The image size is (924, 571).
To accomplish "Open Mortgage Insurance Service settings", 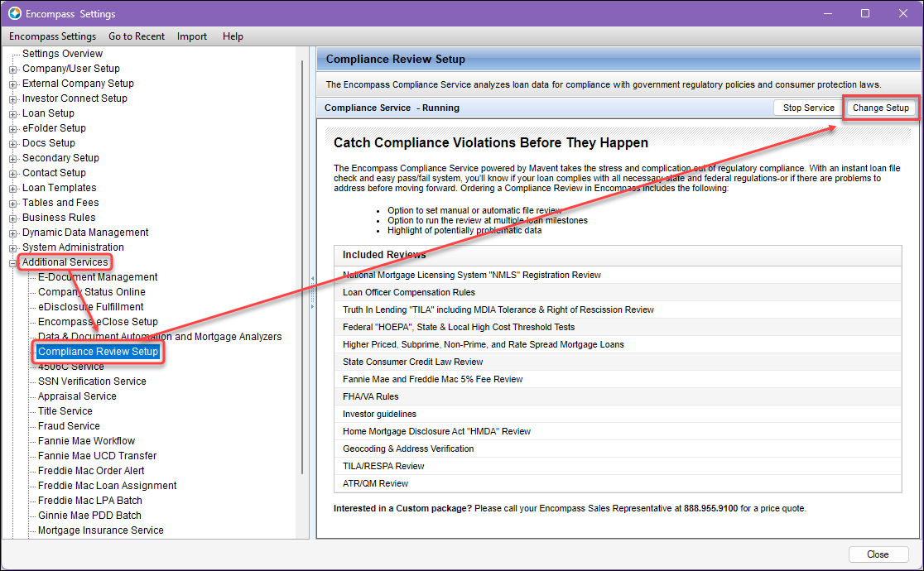I will coord(101,530).
